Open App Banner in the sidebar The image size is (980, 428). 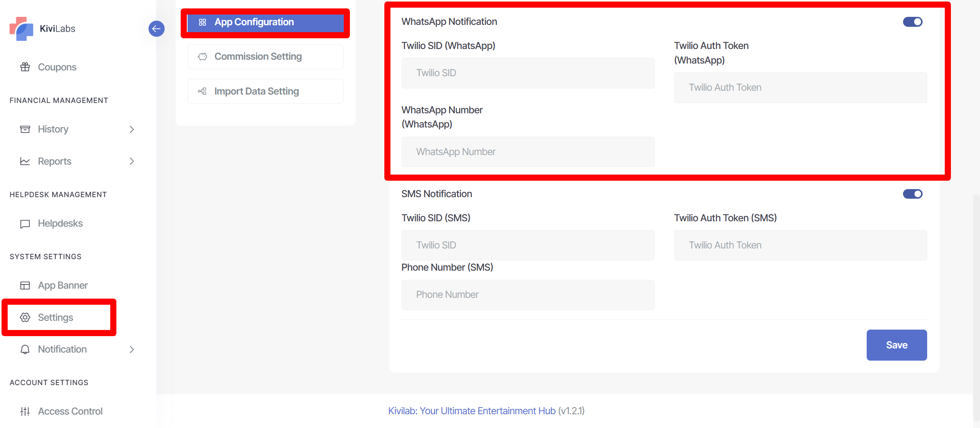(x=63, y=286)
